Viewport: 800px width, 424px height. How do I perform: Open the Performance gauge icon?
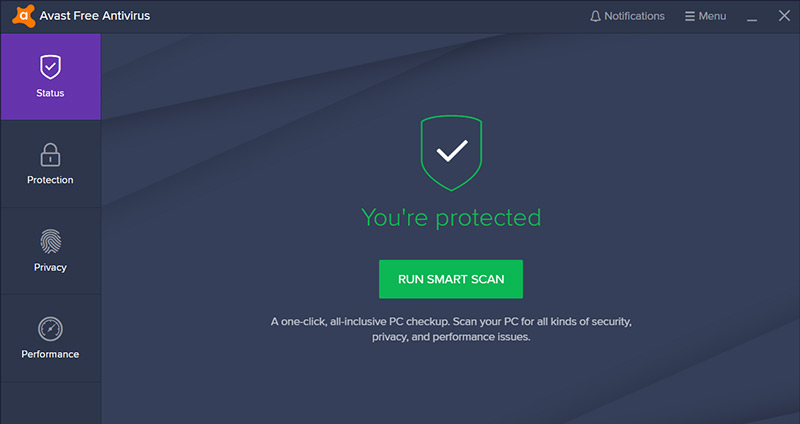50,329
